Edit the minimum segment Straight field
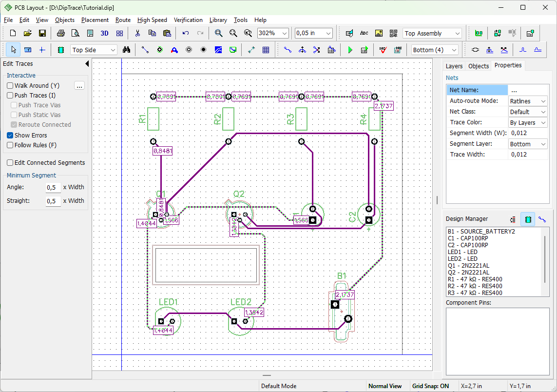 (x=53, y=201)
